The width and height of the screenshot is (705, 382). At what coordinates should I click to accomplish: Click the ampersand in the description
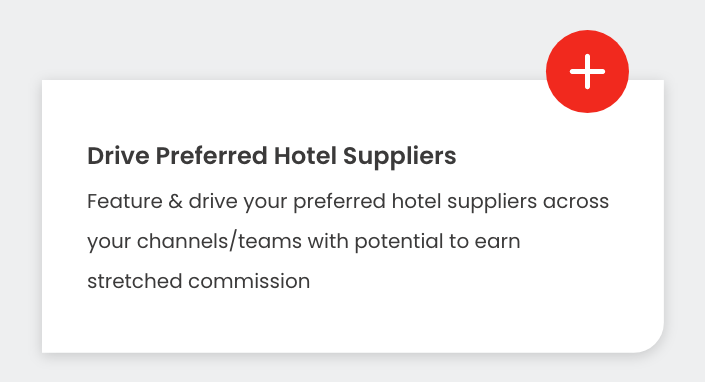175,201
